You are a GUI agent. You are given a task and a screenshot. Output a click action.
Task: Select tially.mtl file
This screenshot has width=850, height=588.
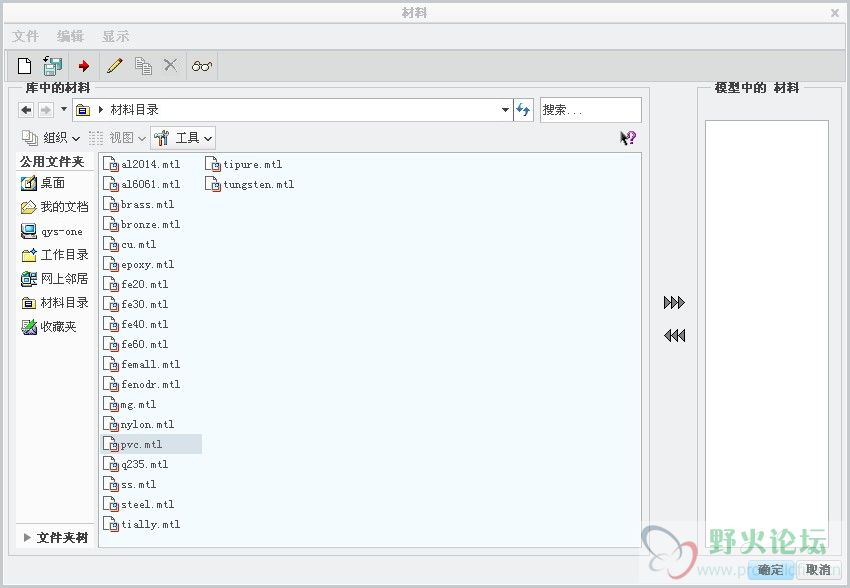pyautogui.click(x=141, y=525)
